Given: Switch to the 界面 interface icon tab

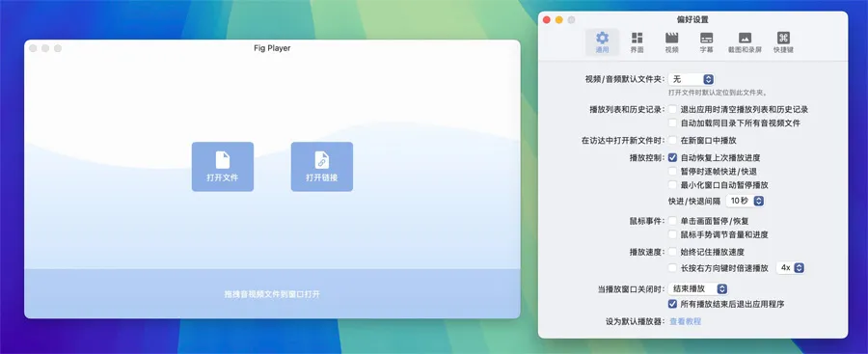Looking at the screenshot, I should [x=637, y=42].
